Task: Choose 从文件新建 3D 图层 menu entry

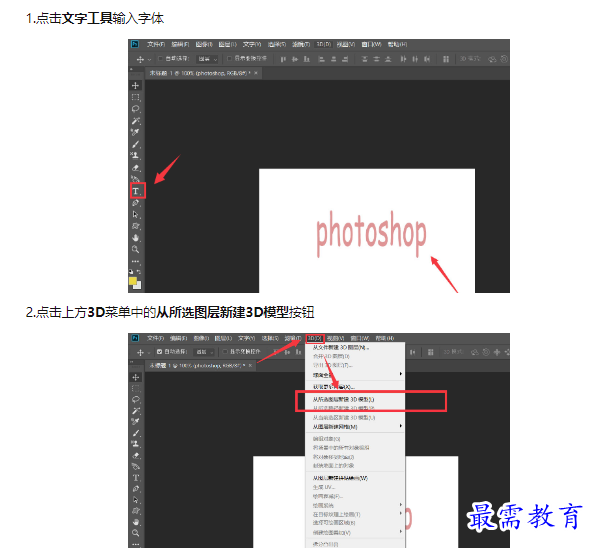Action: point(355,347)
